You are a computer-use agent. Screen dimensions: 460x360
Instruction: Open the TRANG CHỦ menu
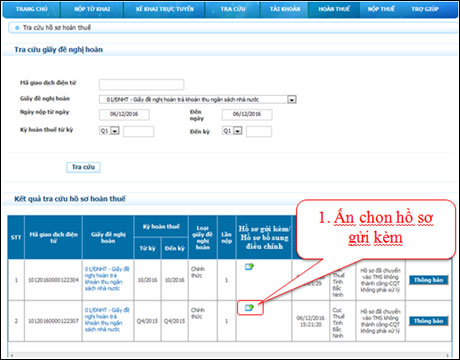pyautogui.click(x=32, y=9)
